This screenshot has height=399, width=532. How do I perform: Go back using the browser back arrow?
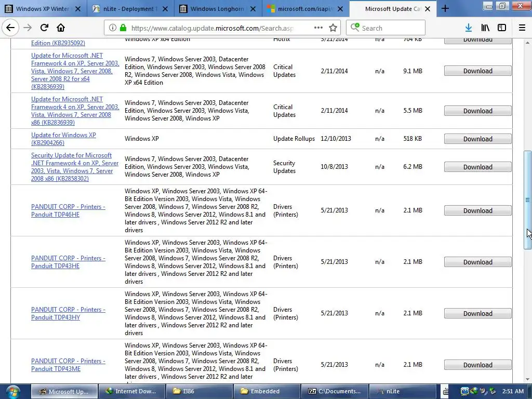(x=10, y=28)
